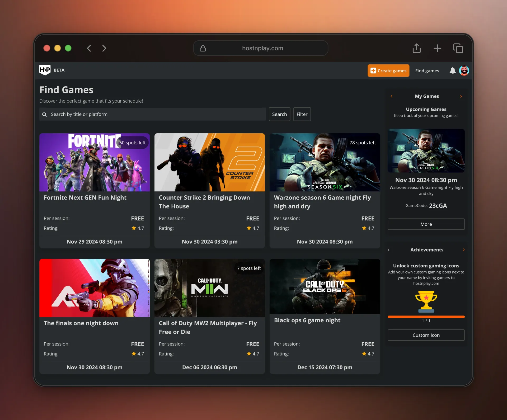The width and height of the screenshot is (507, 420).
Task: Click the Nov 30 2024 03:30 pm date
Action: click(210, 242)
